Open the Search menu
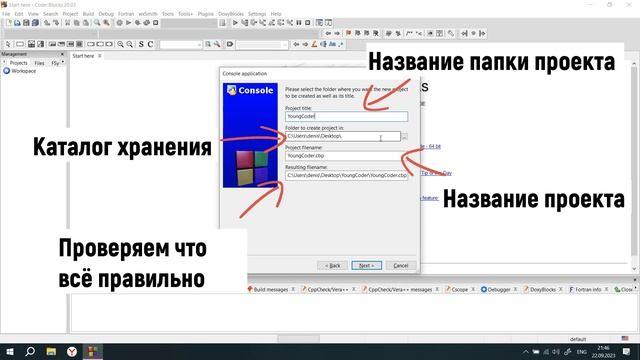This screenshot has width=640, height=360. [x=51, y=14]
